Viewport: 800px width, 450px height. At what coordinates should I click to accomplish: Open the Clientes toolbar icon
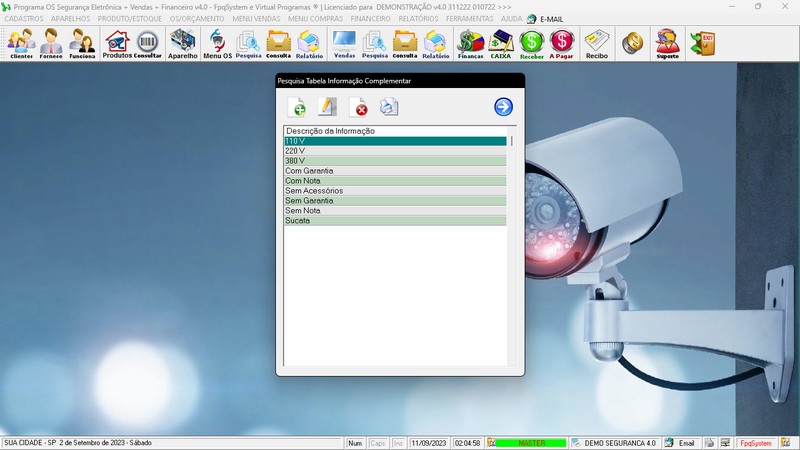21,44
